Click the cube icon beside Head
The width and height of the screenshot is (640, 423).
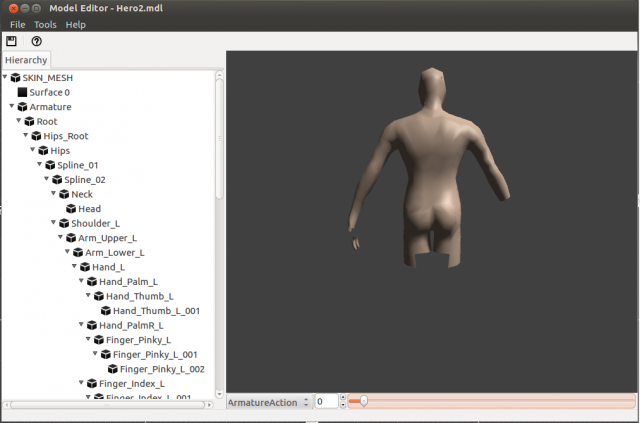click(70, 209)
